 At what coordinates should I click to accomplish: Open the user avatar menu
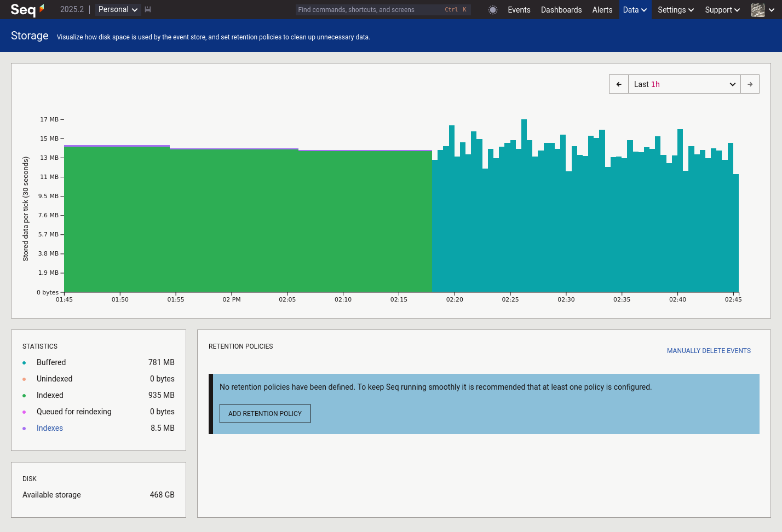coord(763,10)
